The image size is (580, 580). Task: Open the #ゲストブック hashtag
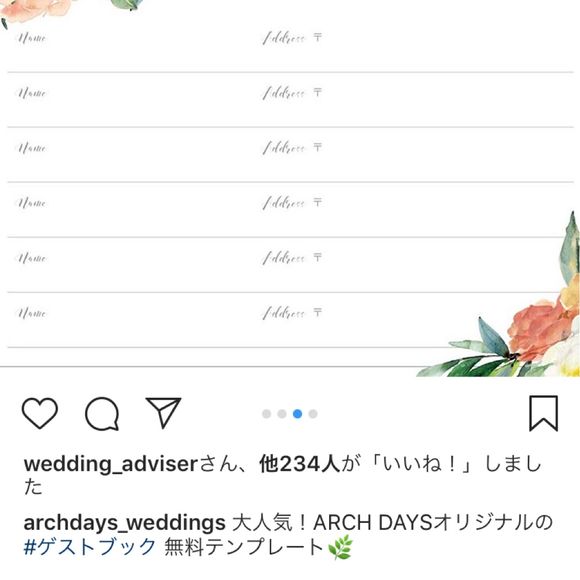[90, 547]
